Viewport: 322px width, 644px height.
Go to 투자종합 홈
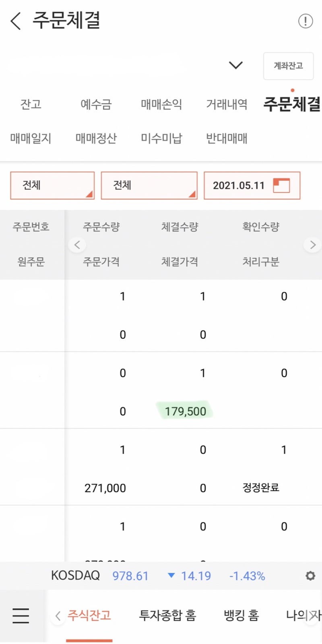(167, 615)
